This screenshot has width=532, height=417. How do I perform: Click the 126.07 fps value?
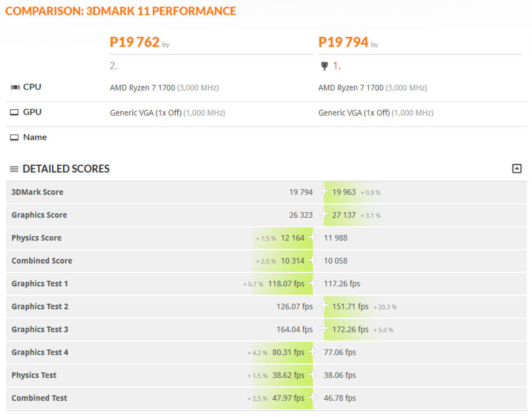[295, 306]
